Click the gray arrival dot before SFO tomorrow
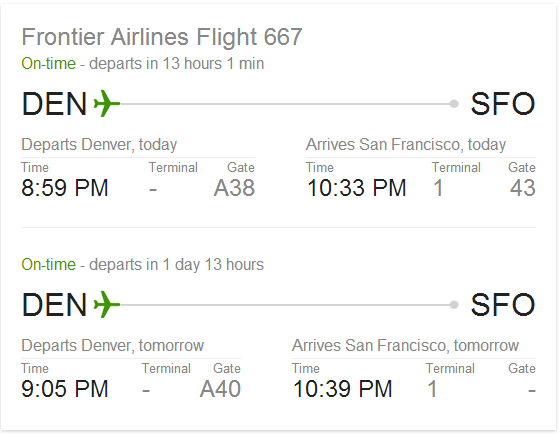The height and width of the screenshot is (435, 560). click(454, 305)
